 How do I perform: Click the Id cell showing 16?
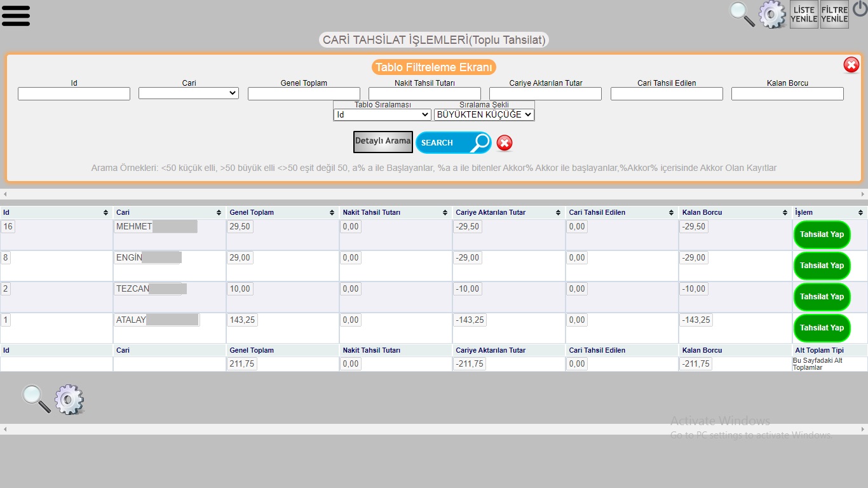(x=8, y=226)
